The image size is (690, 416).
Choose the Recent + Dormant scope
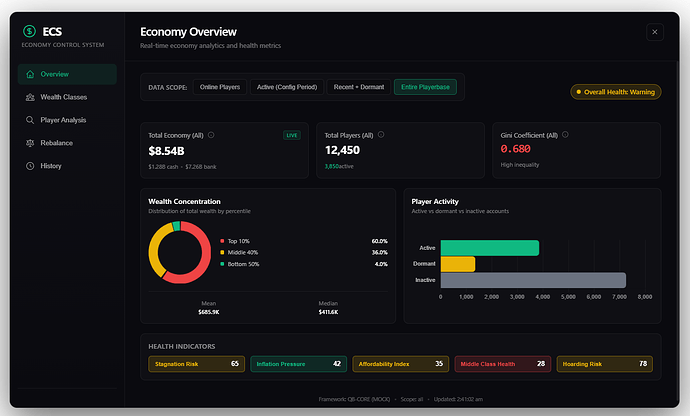click(358, 88)
